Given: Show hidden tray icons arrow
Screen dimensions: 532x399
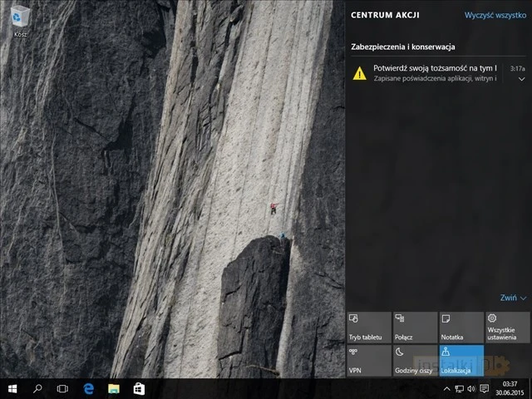Looking at the screenshot, I should click(447, 388).
